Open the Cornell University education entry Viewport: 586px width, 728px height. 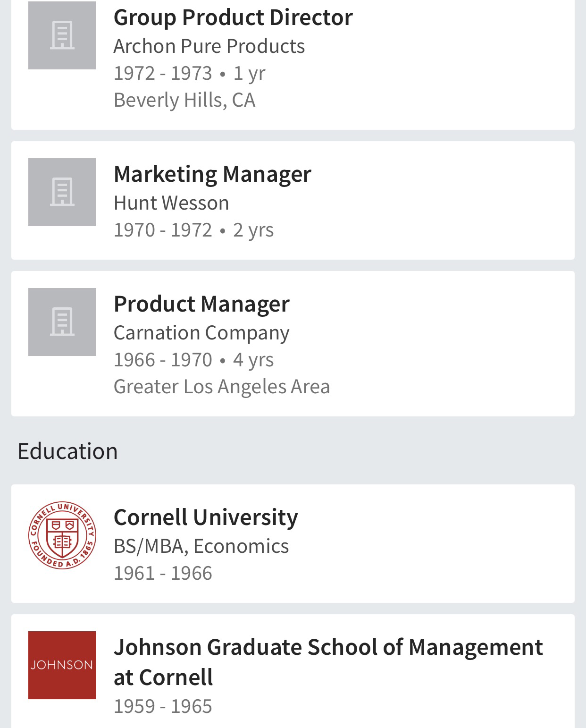click(x=206, y=517)
